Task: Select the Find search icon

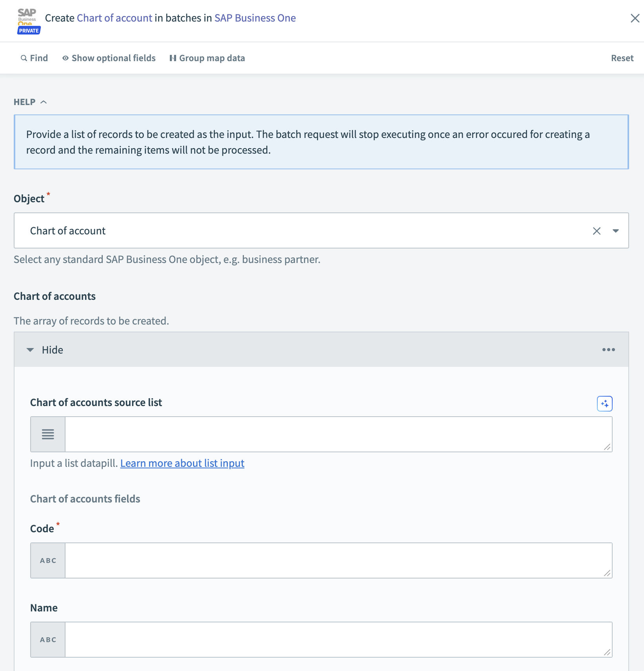Action: 24,58
